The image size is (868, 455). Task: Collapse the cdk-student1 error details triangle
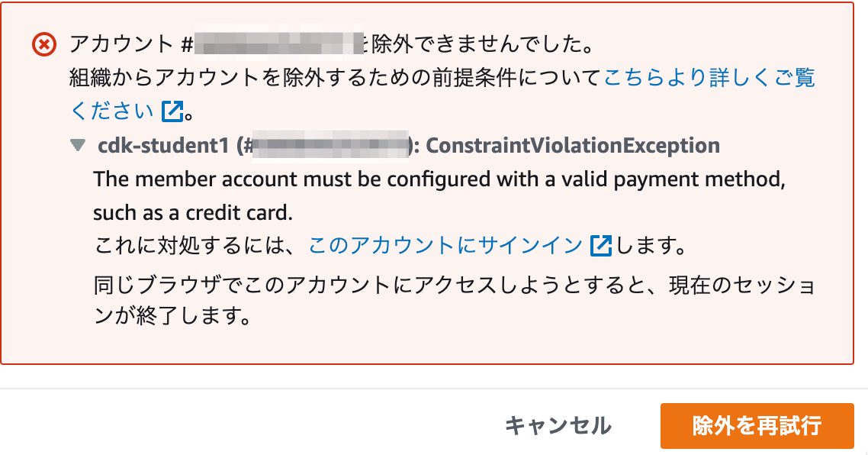point(78,145)
